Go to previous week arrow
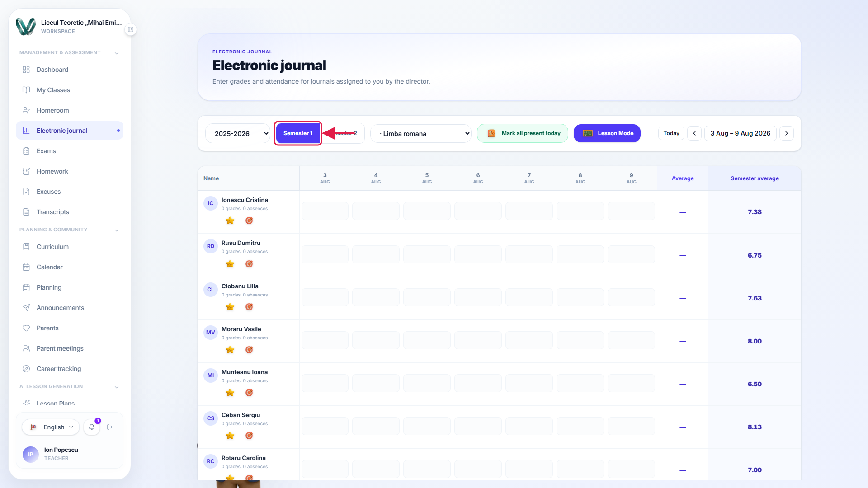Image resolution: width=868 pixels, height=488 pixels. click(x=694, y=133)
